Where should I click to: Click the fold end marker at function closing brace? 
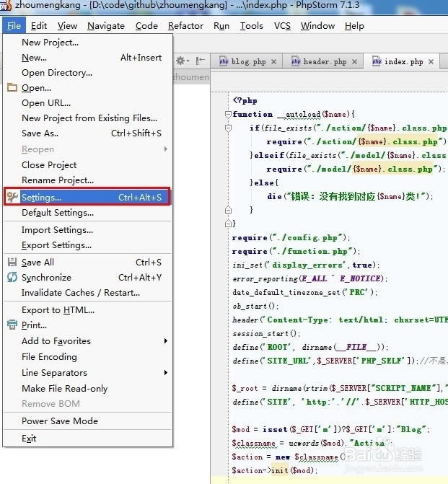pos(228,224)
